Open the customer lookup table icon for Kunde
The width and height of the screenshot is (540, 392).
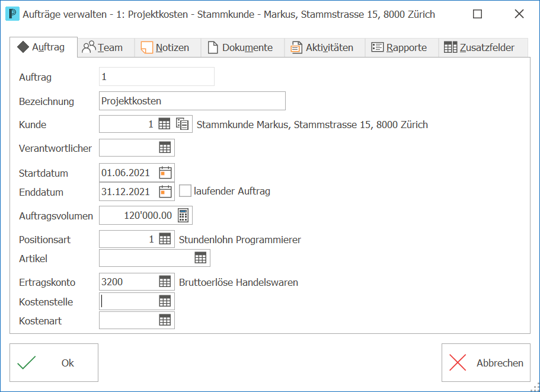164,124
